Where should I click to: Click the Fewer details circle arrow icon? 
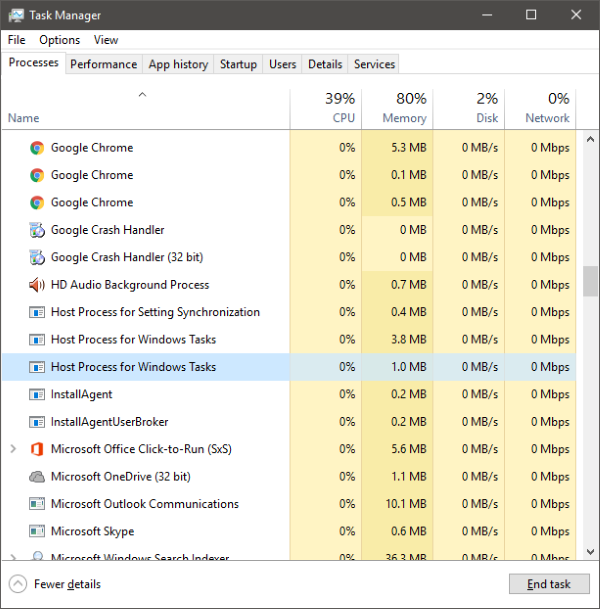coord(18,584)
